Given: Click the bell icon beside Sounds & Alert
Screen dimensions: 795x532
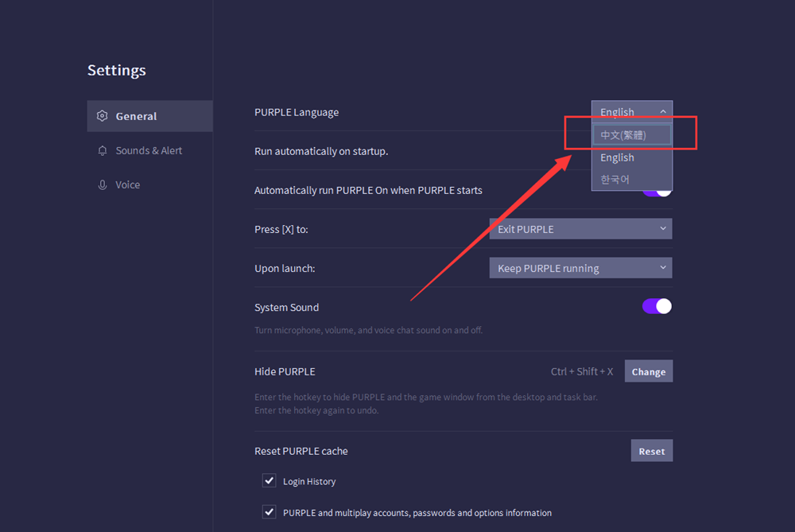Looking at the screenshot, I should pyautogui.click(x=103, y=150).
